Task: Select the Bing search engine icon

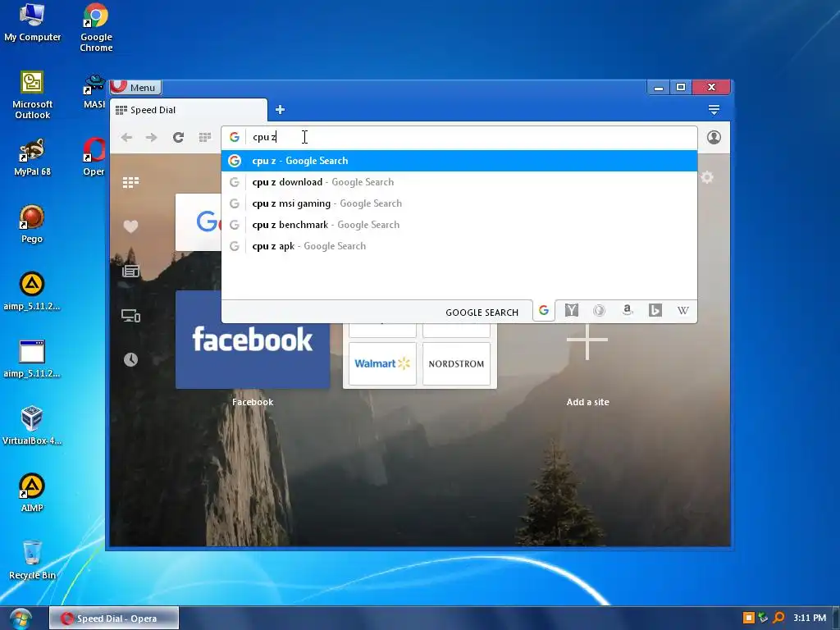Action: coord(655,310)
